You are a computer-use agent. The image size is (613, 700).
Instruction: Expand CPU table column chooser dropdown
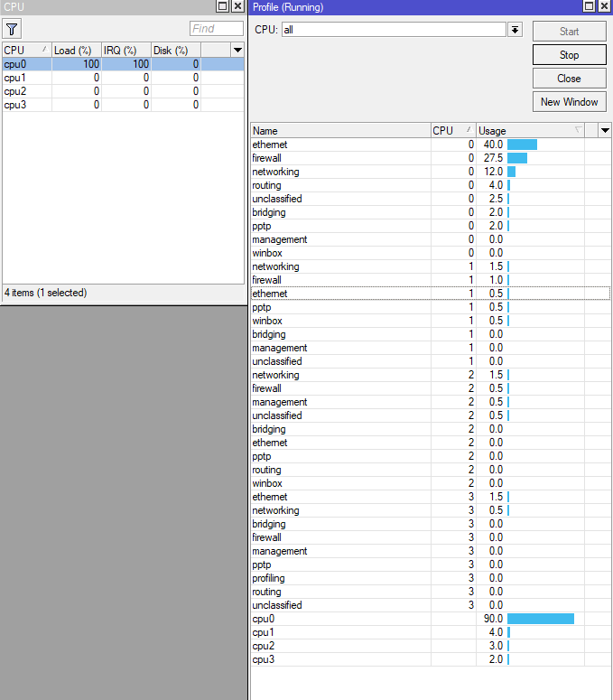point(237,50)
